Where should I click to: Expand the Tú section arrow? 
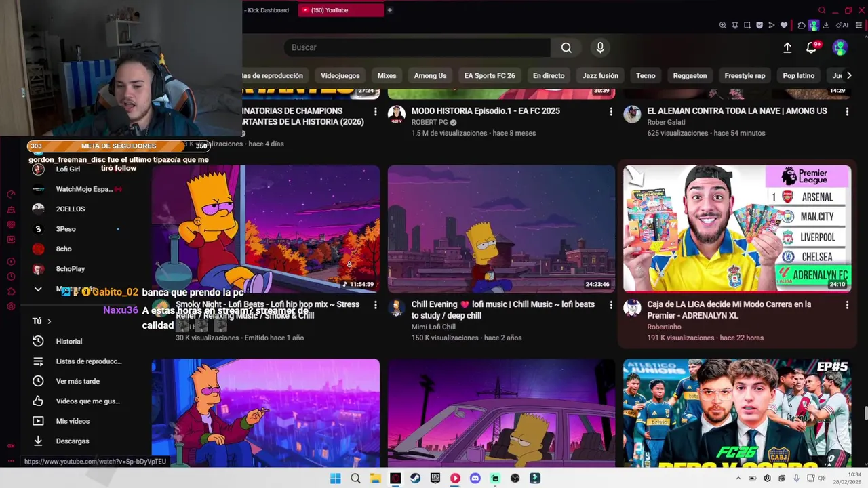tap(49, 321)
